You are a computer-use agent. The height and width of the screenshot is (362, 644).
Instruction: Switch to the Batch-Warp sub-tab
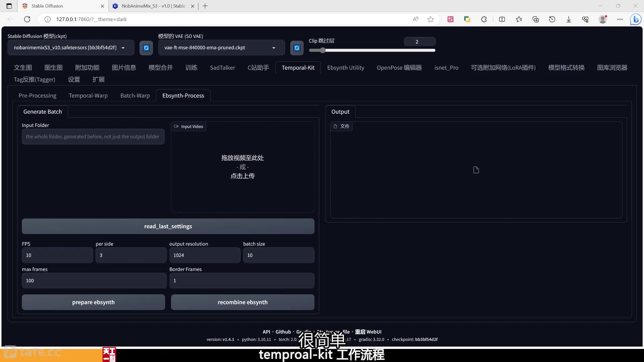click(x=135, y=96)
